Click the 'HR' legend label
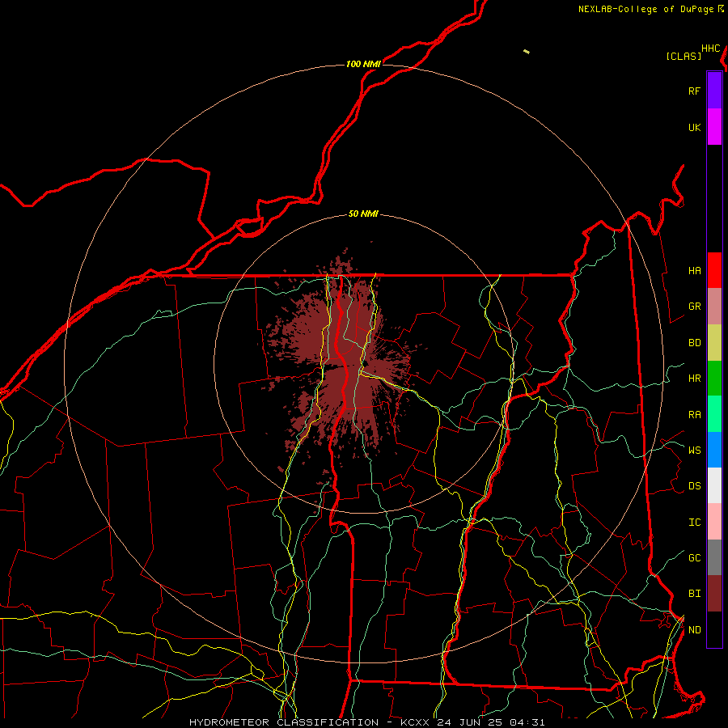 [694, 379]
